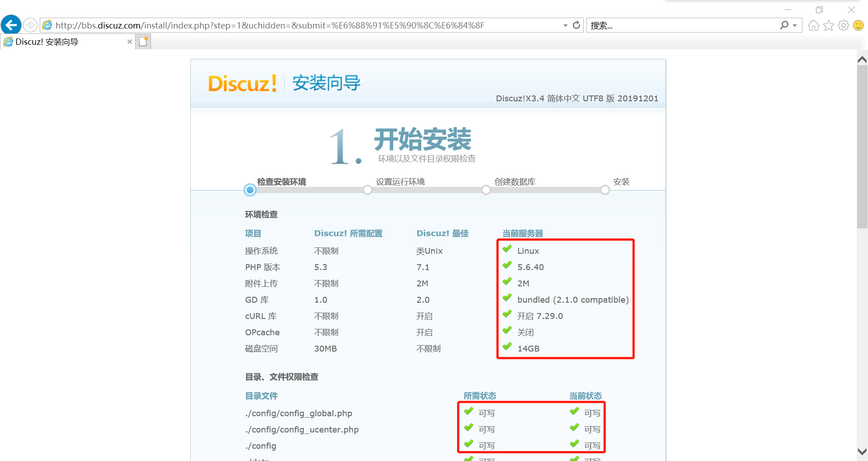Click the current-state check for config_ucenter.php
868x461 pixels.
pos(575,428)
